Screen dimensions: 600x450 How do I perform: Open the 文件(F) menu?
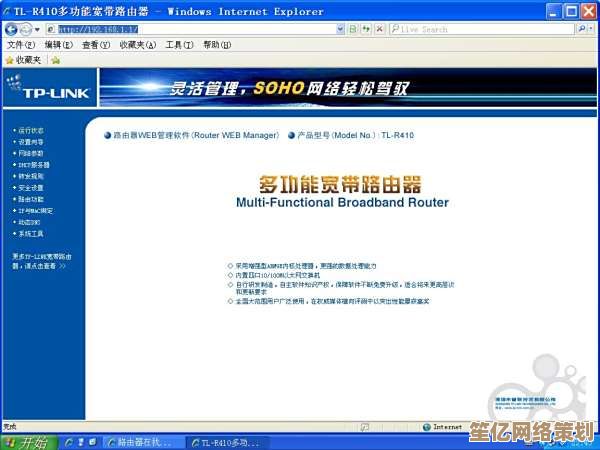click(x=21, y=45)
